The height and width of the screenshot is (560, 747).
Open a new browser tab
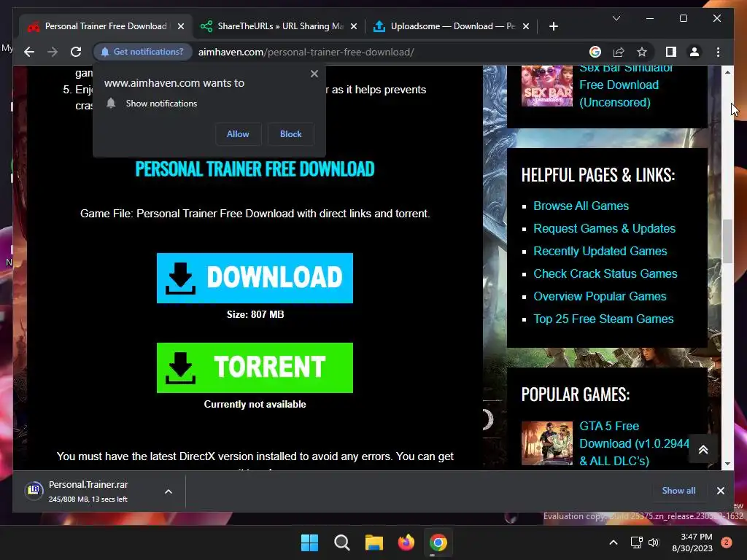coord(553,26)
